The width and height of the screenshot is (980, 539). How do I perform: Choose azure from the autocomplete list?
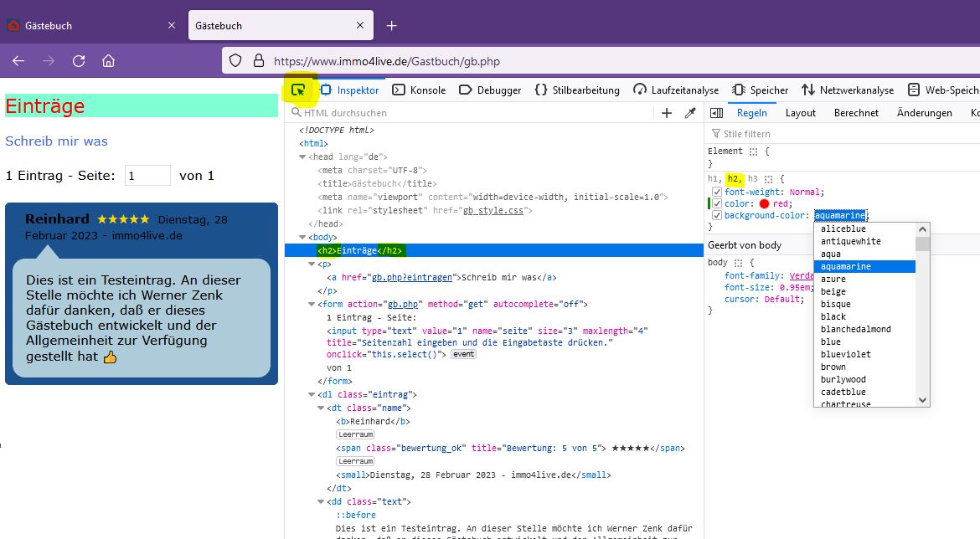click(833, 279)
